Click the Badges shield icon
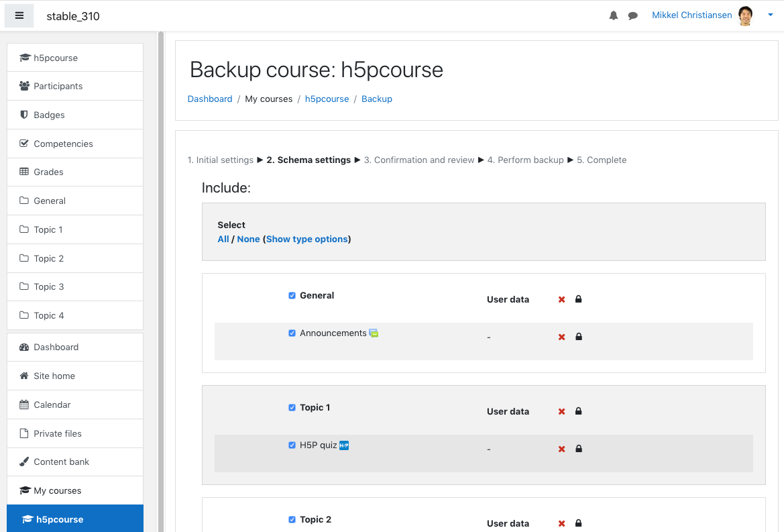Screen dimensions: 784x532 click(x=24, y=115)
